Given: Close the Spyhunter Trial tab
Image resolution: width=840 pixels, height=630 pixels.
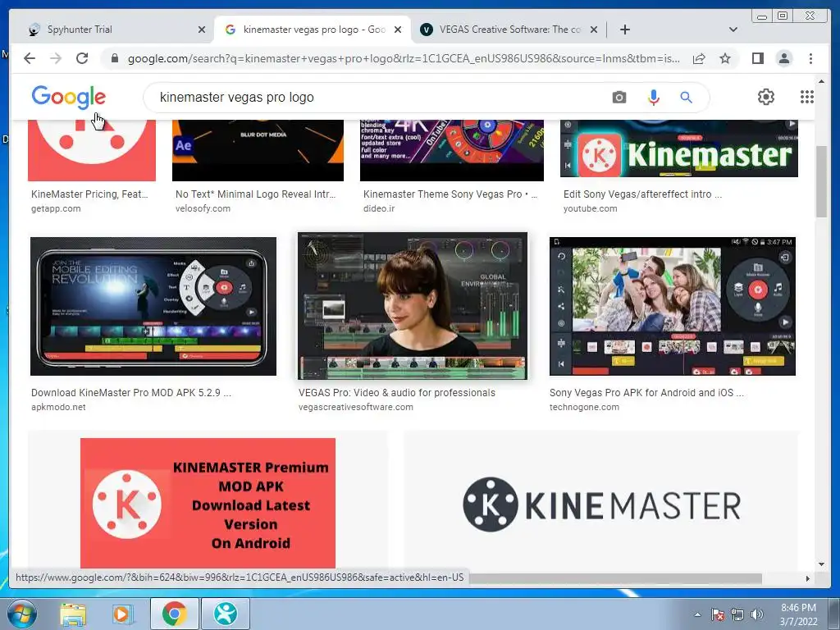Looking at the screenshot, I should (202, 30).
